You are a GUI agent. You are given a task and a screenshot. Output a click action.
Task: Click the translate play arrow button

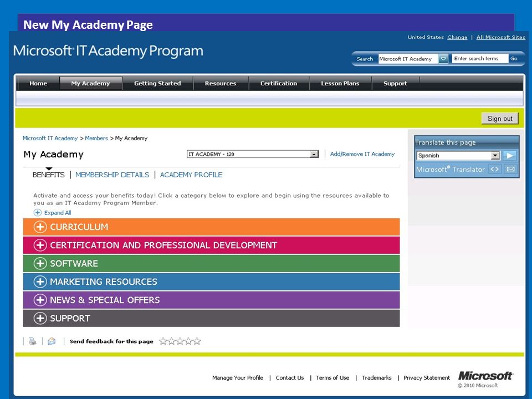509,155
